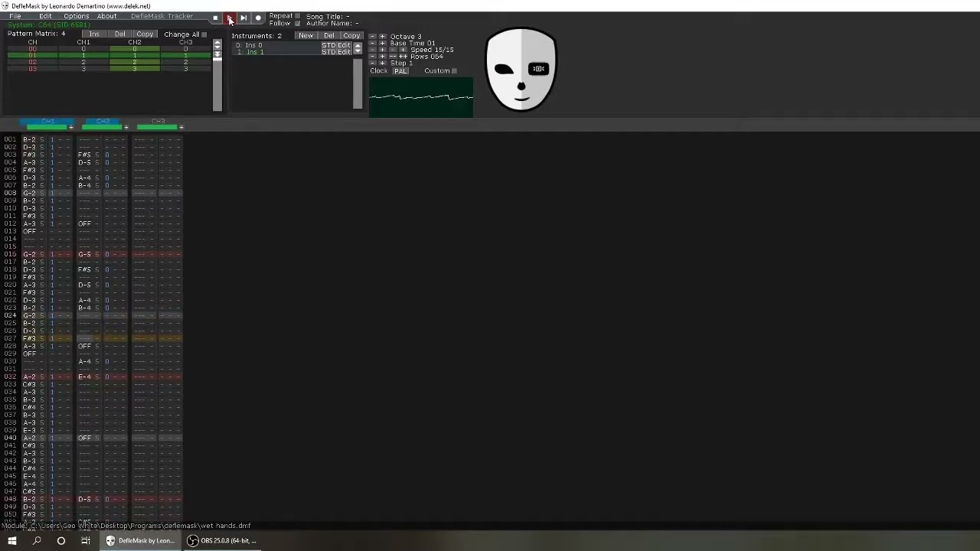
Task: Click Del in Pattern Matrix
Action: (120, 34)
